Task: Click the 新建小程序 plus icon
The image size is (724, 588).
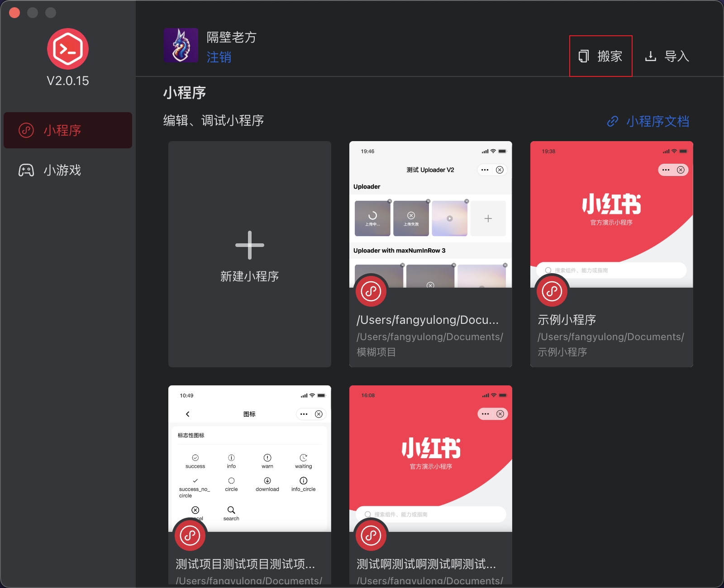Action: (x=250, y=245)
